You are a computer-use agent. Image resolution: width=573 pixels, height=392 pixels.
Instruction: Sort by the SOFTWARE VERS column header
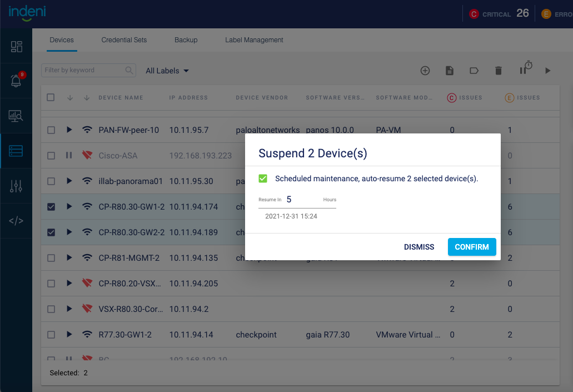point(335,98)
